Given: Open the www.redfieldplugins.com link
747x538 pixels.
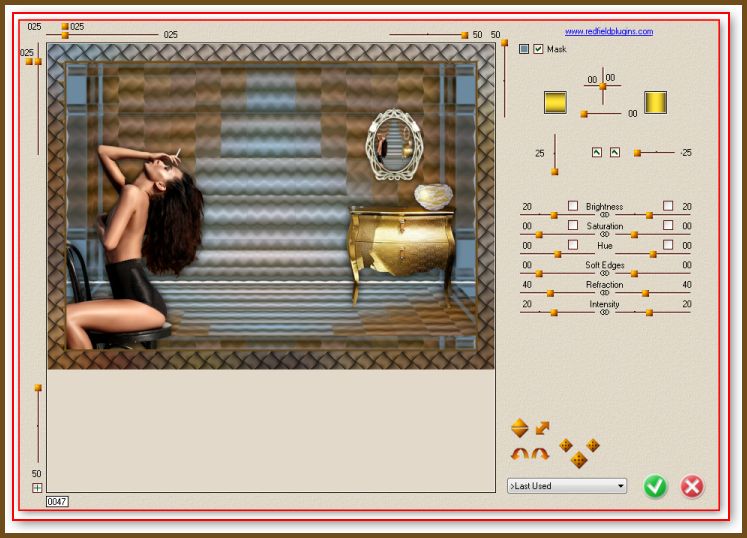Looking at the screenshot, I should tap(609, 31).
